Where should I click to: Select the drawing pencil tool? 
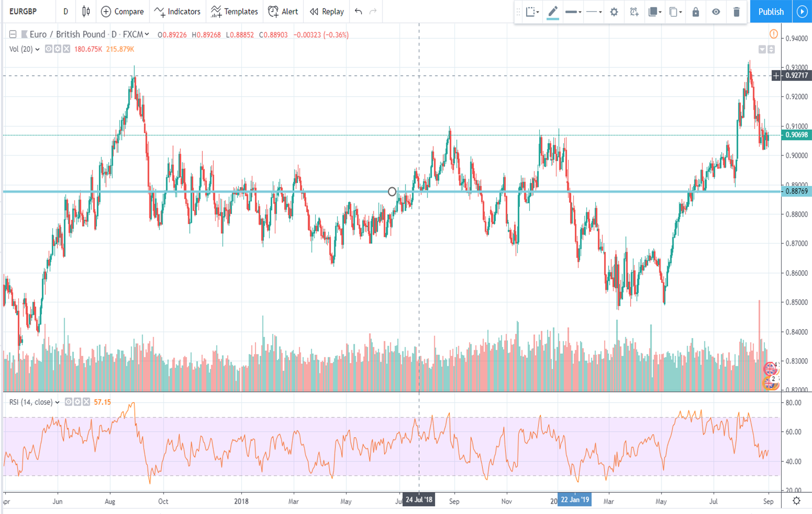pos(553,11)
